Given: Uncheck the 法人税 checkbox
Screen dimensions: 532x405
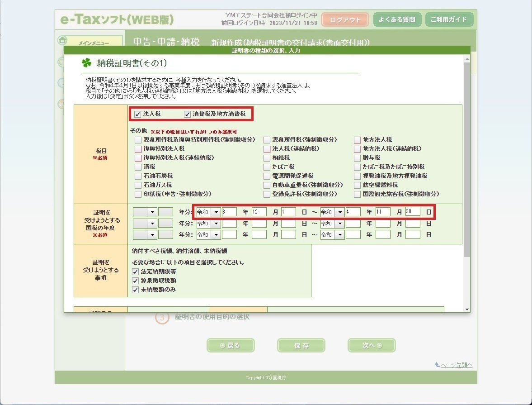Looking at the screenshot, I should pos(137,114).
